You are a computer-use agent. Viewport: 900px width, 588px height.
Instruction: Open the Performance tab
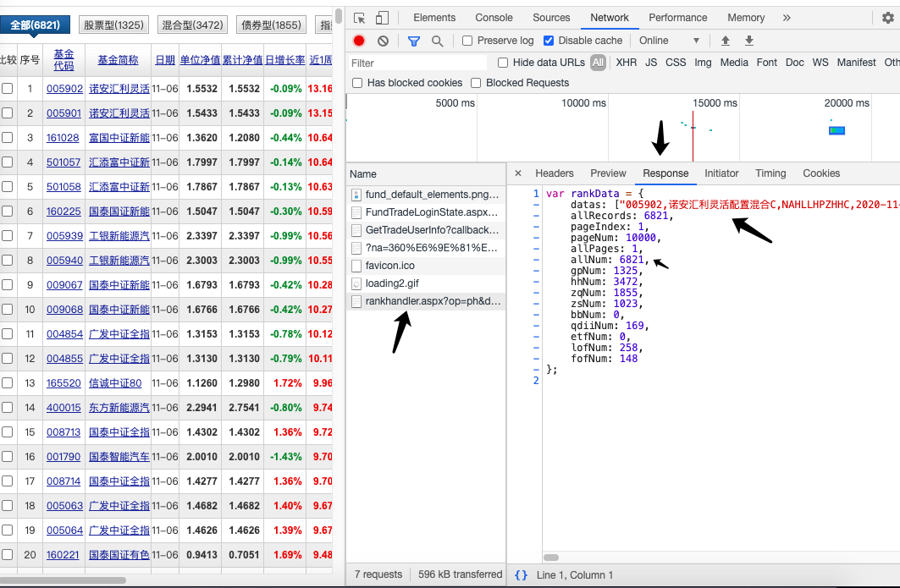tap(678, 18)
